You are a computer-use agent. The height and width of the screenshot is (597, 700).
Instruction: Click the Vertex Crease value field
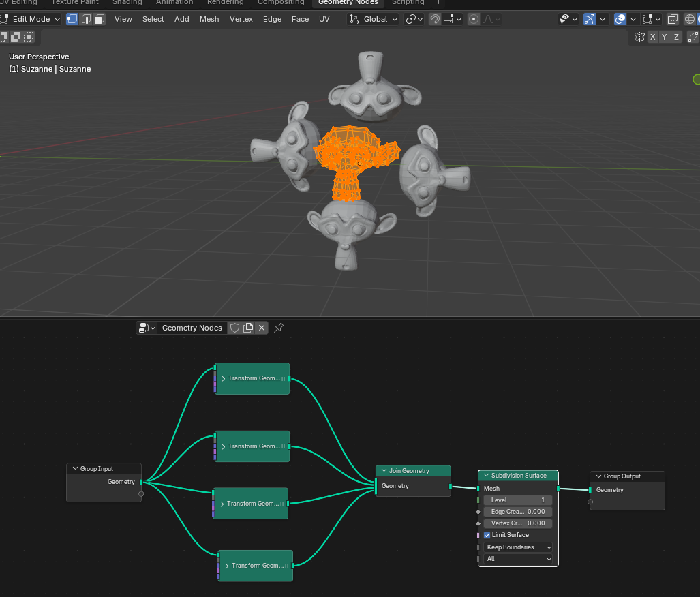(x=518, y=523)
